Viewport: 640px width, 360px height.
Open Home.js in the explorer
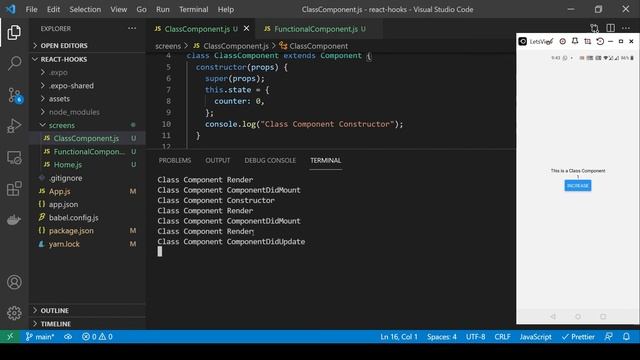coord(87,164)
